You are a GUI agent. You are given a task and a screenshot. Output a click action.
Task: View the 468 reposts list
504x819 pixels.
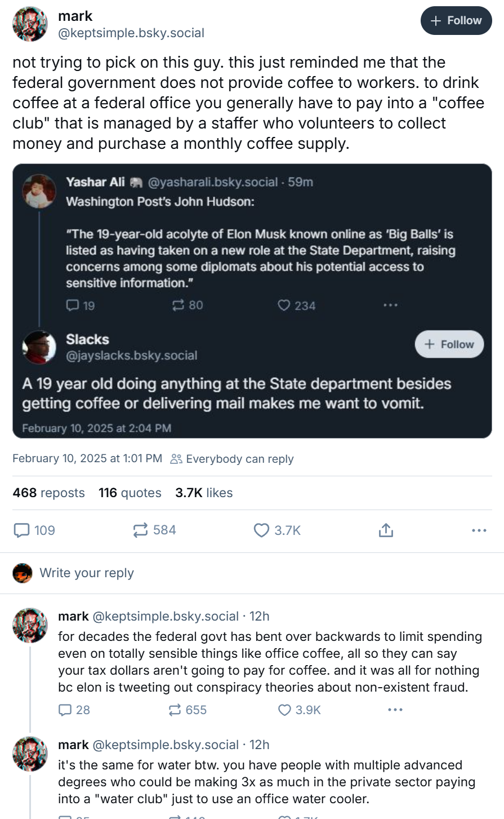tap(48, 493)
